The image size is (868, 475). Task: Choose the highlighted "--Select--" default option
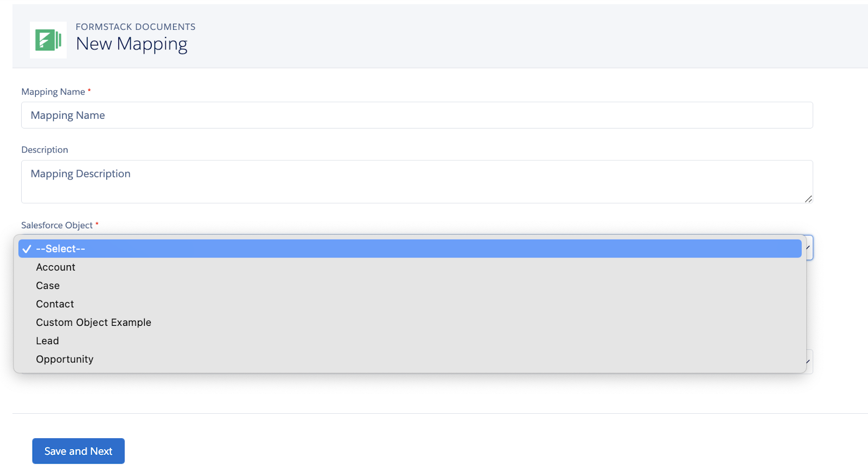pos(60,248)
